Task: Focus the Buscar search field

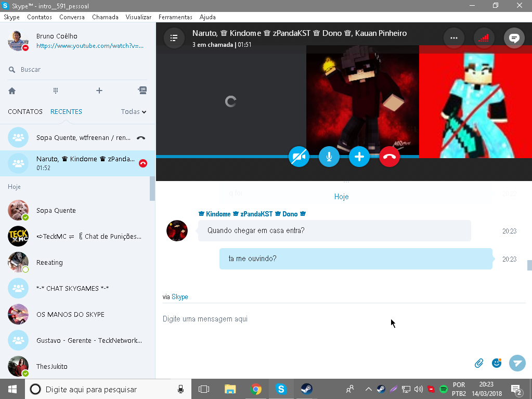Action: coord(77,70)
